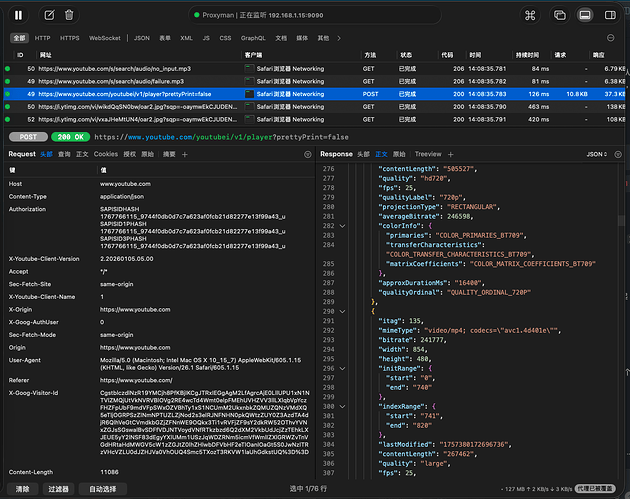The height and width of the screenshot is (499, 630).
Task: Select the youtubei/v1/player POST request row
Action: (315, 94)
